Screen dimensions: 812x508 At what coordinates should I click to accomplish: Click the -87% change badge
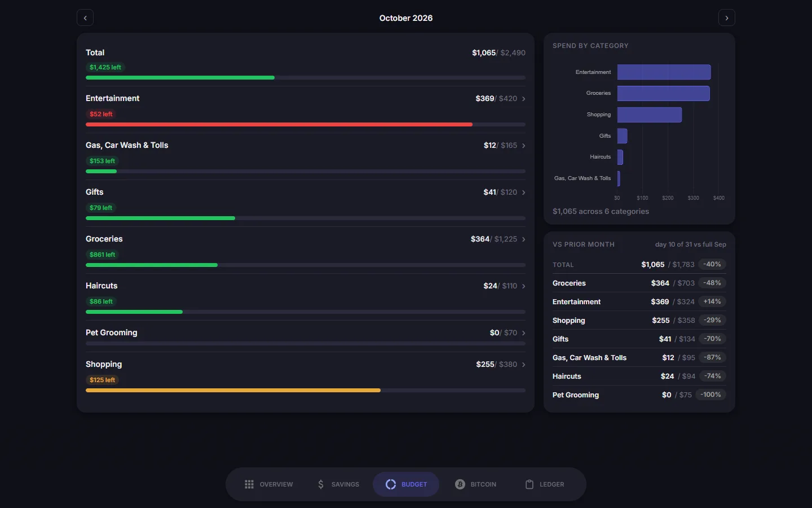712,357
